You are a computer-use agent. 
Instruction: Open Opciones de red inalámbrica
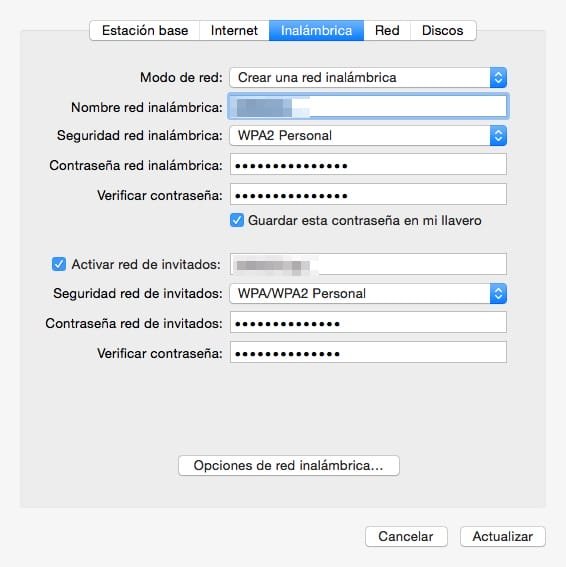pos(289,465)
